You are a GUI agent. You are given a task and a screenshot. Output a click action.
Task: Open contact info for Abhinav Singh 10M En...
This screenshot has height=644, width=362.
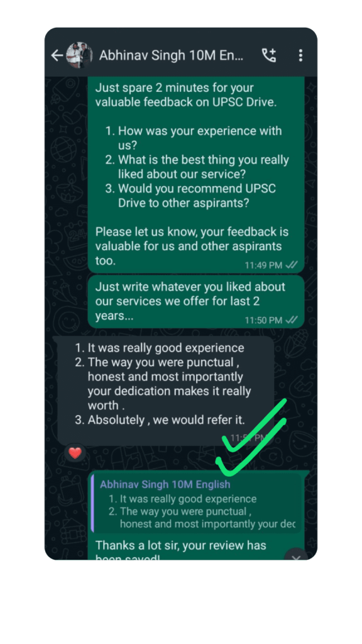[x=171, y=55]
